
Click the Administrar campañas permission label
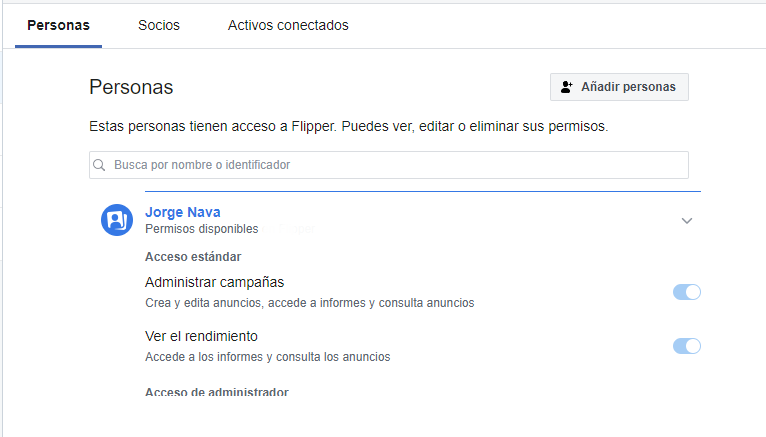[221, 282]
